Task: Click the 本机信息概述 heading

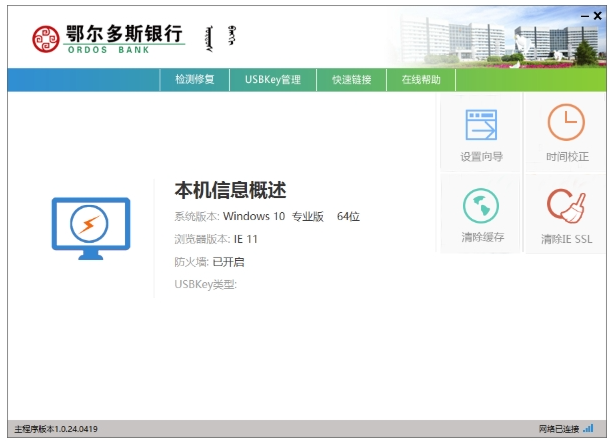Action: click(230, 190)
